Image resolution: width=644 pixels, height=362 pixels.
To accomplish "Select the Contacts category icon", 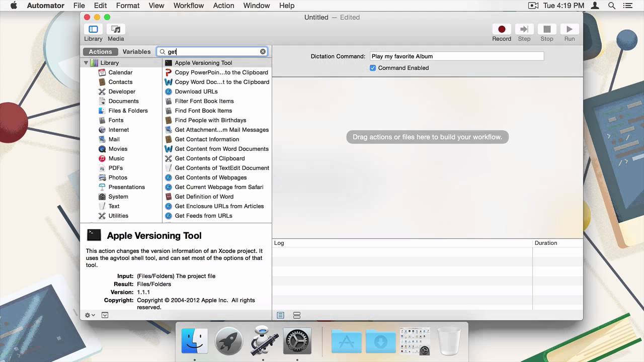I will click(x=102, y=82).
